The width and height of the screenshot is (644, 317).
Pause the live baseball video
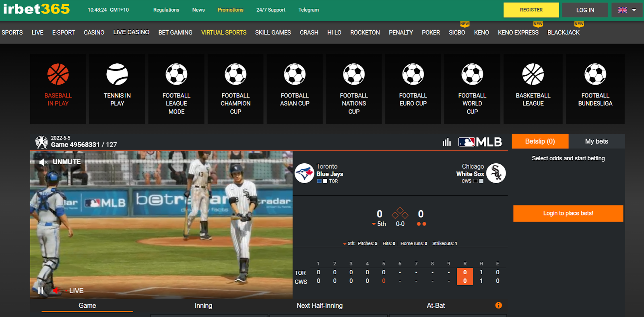point(40,290)
